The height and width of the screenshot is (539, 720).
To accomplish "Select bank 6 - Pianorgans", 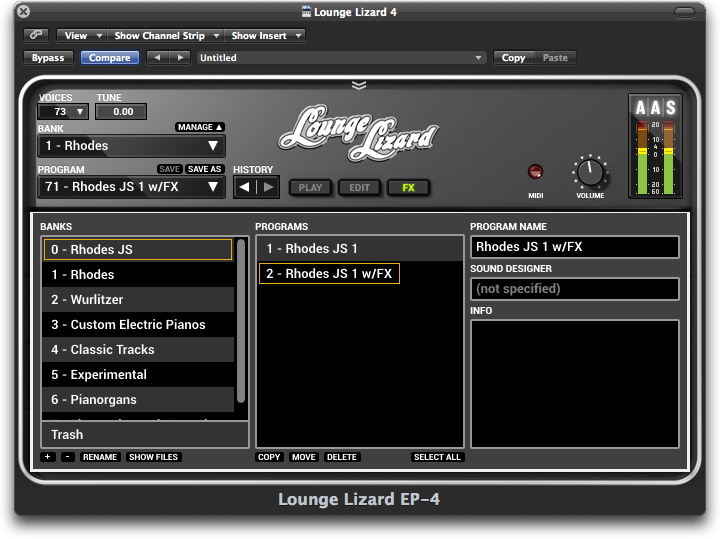I will click(x=138, y=399).
